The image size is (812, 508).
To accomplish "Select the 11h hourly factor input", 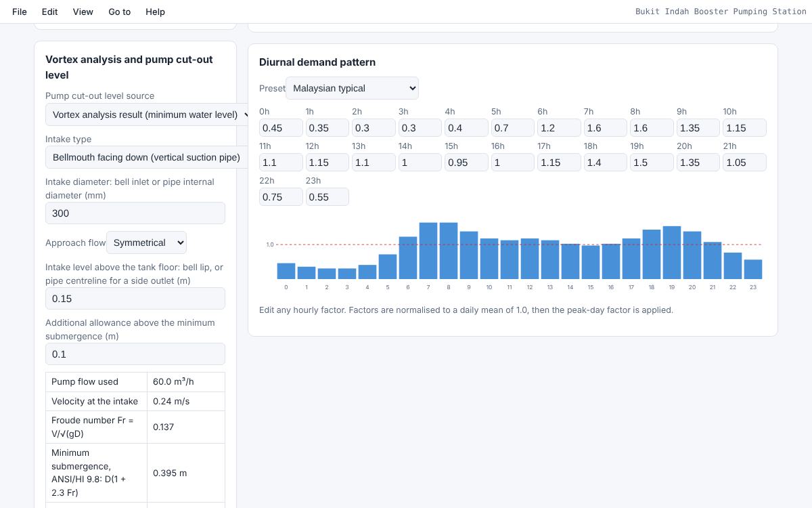I will 281,162.
